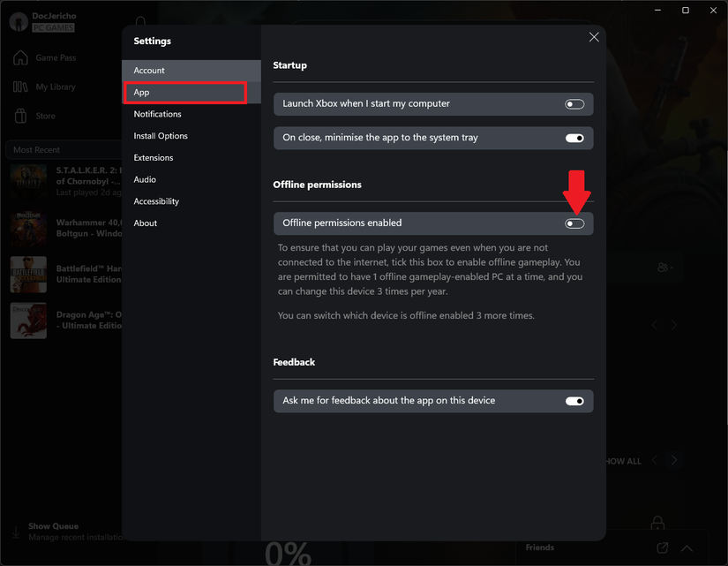The image size is (728, 566).
Task: Switch to the Account settings section
Action: 150,70
